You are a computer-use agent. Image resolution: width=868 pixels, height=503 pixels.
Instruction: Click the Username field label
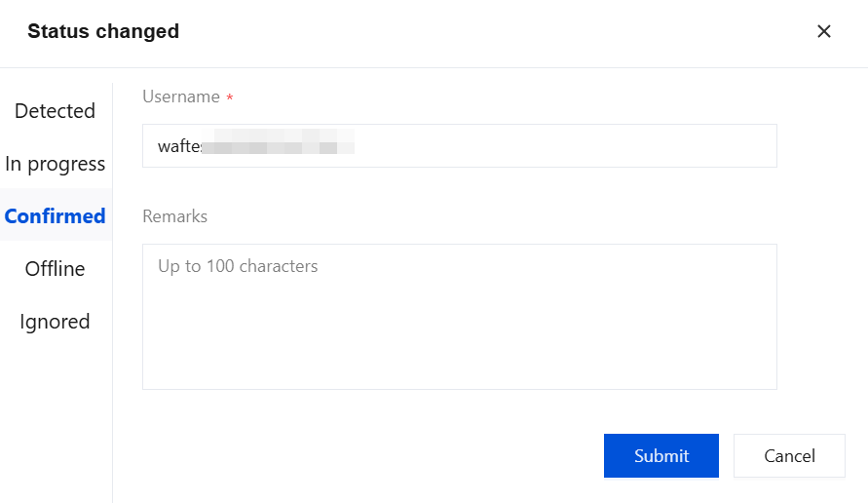(x=181, y=97)
